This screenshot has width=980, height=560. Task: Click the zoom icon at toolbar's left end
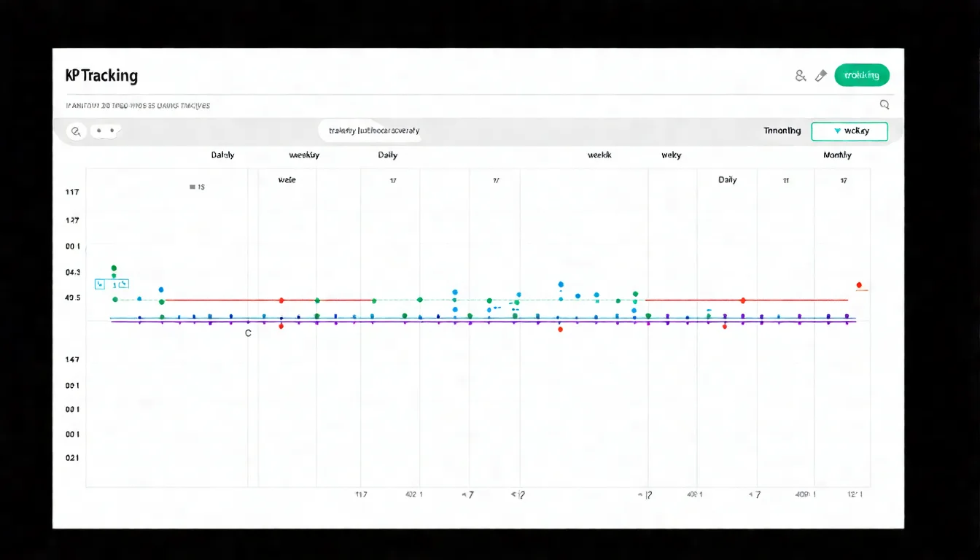pos(75,132)
